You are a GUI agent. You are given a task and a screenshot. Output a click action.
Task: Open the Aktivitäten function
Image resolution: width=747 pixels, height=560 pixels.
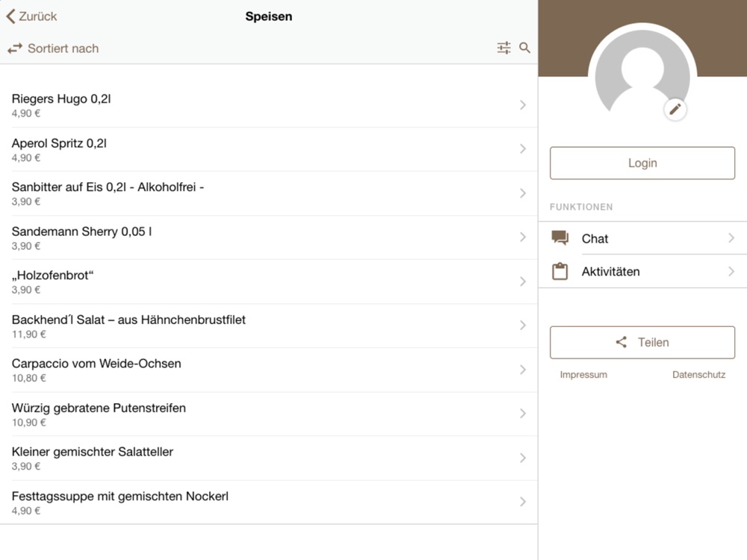642,272
